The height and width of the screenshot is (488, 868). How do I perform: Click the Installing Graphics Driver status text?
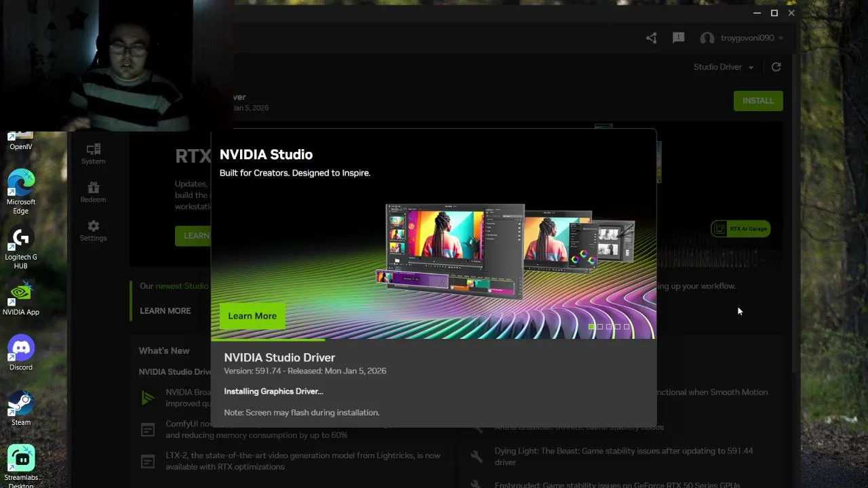coord(273,391)
